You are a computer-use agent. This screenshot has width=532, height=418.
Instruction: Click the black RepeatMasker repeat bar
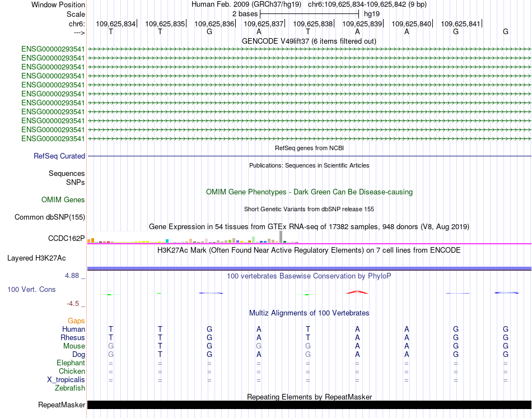(x=309, y=405)
